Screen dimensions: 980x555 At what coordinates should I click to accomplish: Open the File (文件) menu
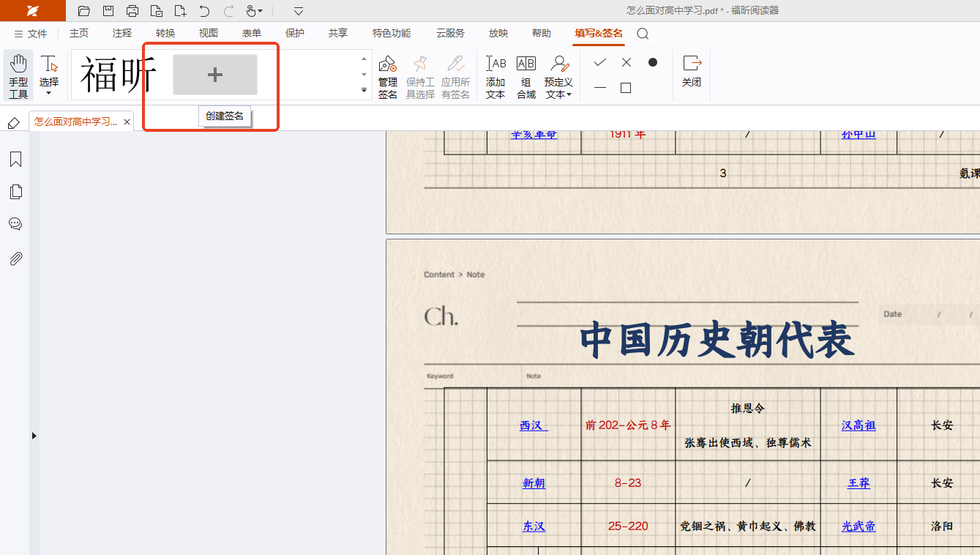31,34
